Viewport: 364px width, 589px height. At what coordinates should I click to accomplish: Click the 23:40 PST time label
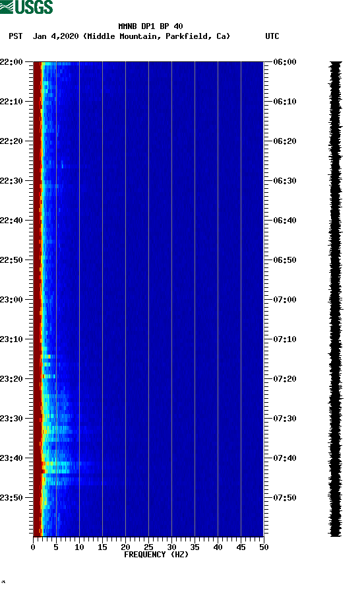11,458
